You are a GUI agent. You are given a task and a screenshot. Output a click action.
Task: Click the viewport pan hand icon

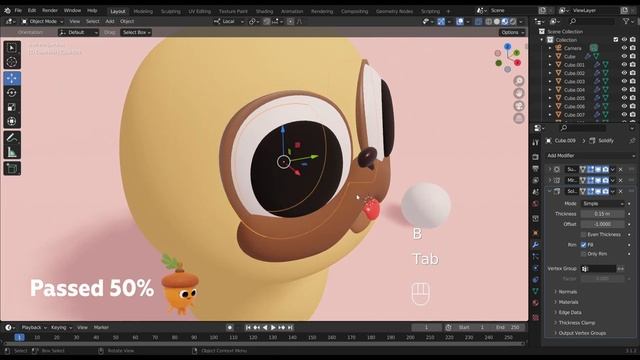pos(519,93)
